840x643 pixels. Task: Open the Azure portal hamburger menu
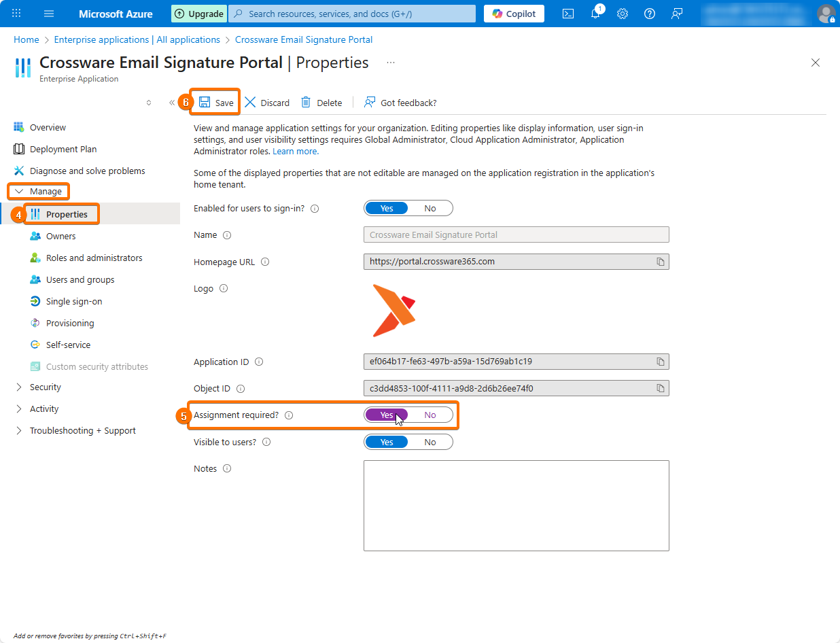coord(49,14)
